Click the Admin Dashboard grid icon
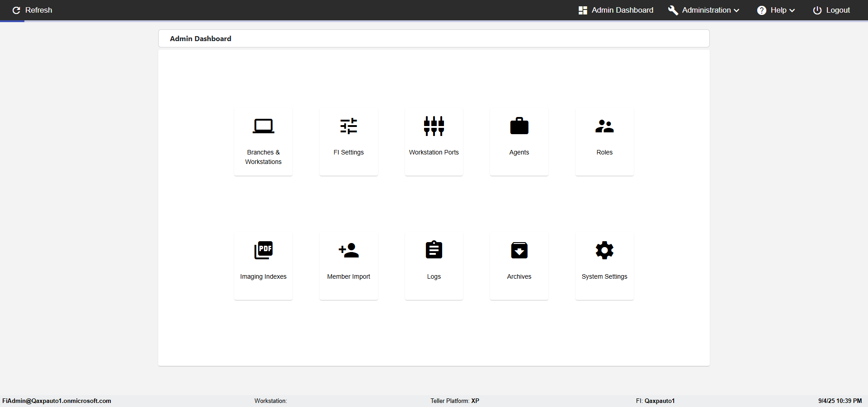This screenshot has height=407, width=868. click(x=583, y=10)
